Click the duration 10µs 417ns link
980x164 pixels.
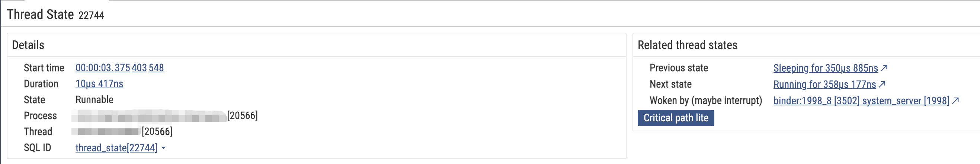coord(99,84)
